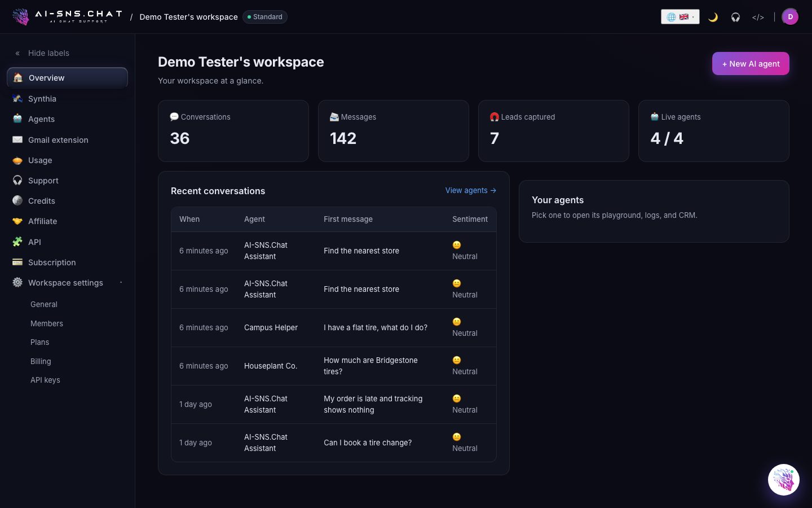Image resolution: width=812 pixels, height=508 pixels.
Task: Follow the View agents link
Action: tap(471, 190)
